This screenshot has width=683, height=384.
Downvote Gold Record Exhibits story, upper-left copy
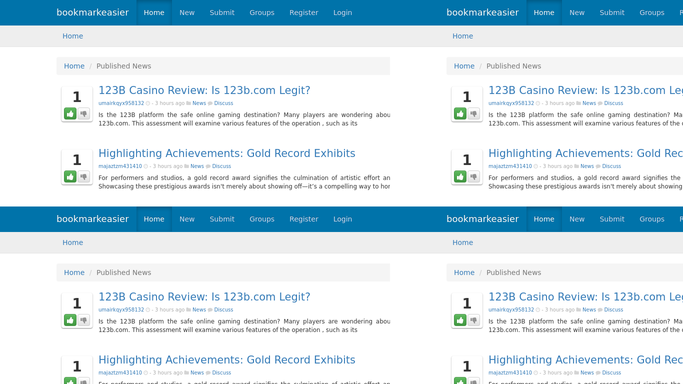click(x=84, y=176)
